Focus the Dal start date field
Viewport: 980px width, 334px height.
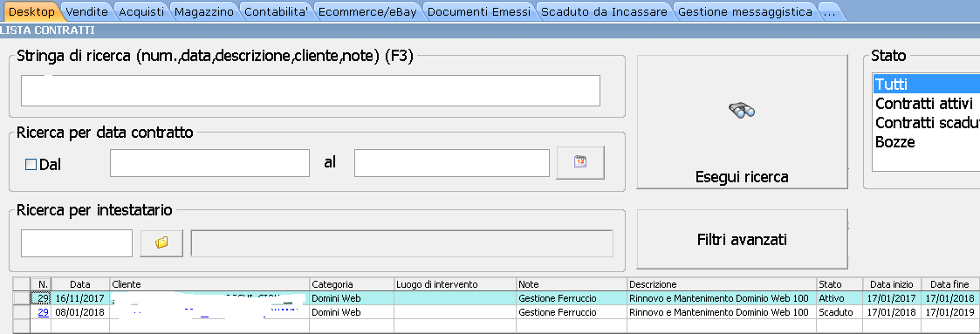[210, 163]
